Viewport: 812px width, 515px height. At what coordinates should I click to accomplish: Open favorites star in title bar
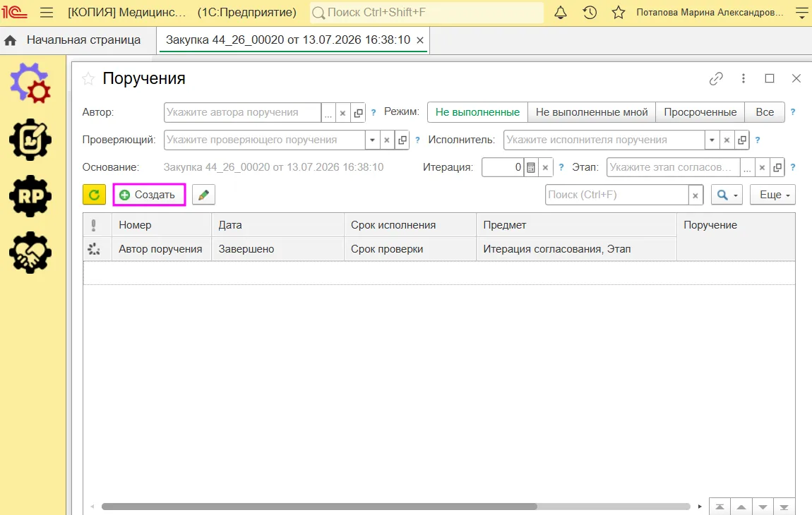tap(619, 13)
